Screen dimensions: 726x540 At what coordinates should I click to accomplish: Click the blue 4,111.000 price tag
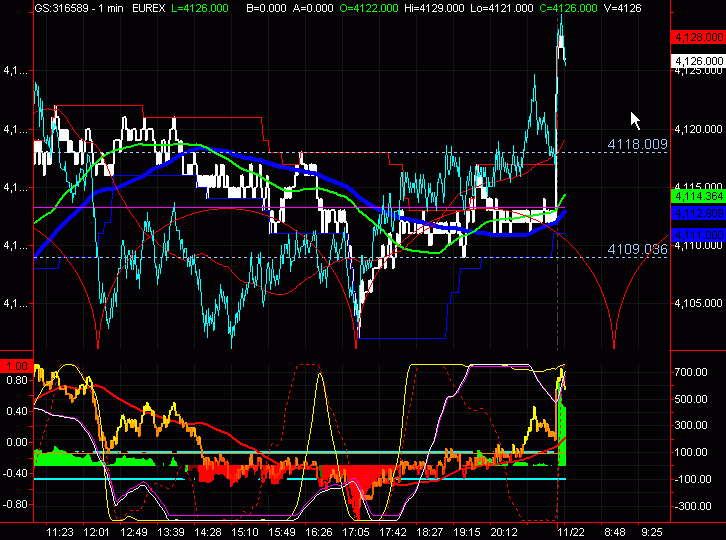[697, 233]
